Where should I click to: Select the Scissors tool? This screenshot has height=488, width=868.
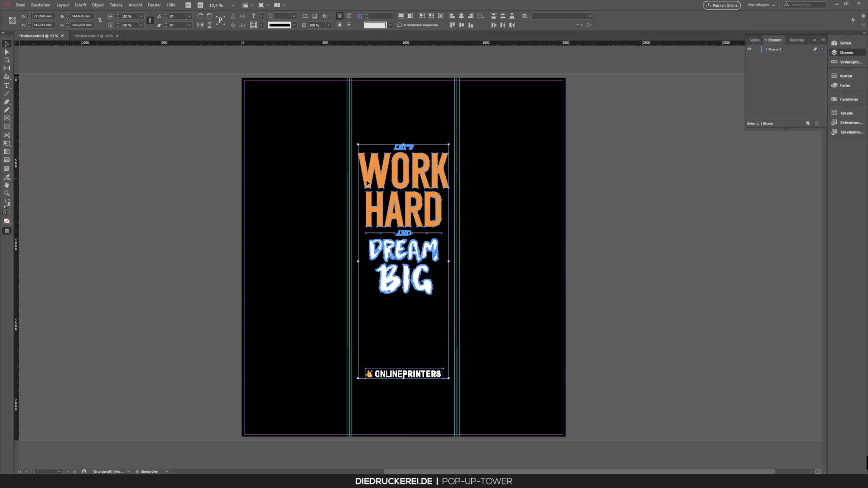point(7,135)
